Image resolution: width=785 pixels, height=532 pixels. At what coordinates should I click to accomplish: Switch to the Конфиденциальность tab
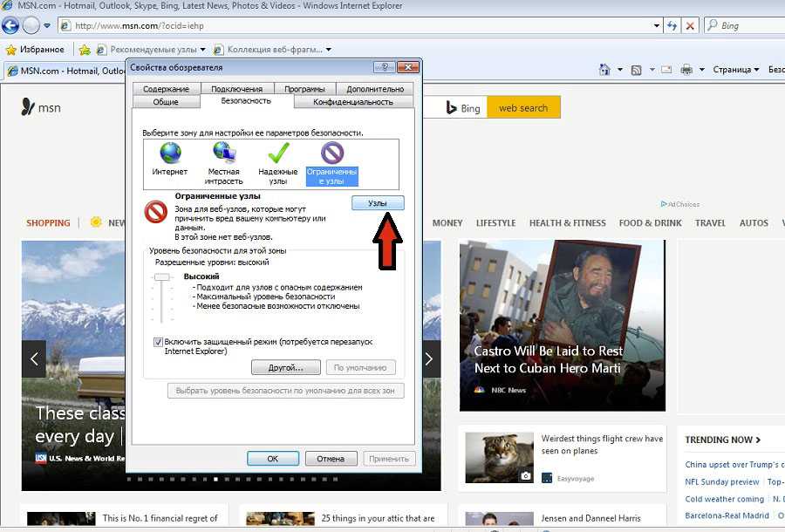[x=353, y=102]
